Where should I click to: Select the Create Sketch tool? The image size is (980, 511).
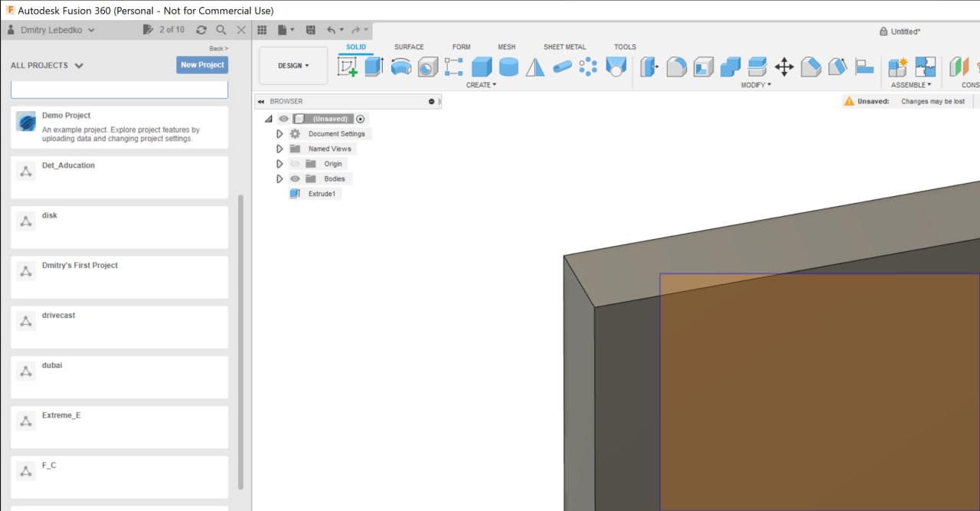[x=348, y=67]
